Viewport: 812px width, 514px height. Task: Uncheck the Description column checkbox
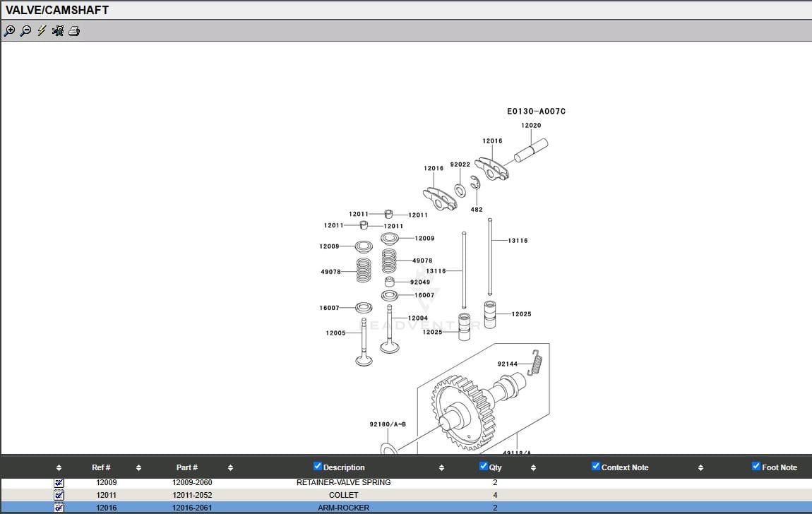point(318,466)
